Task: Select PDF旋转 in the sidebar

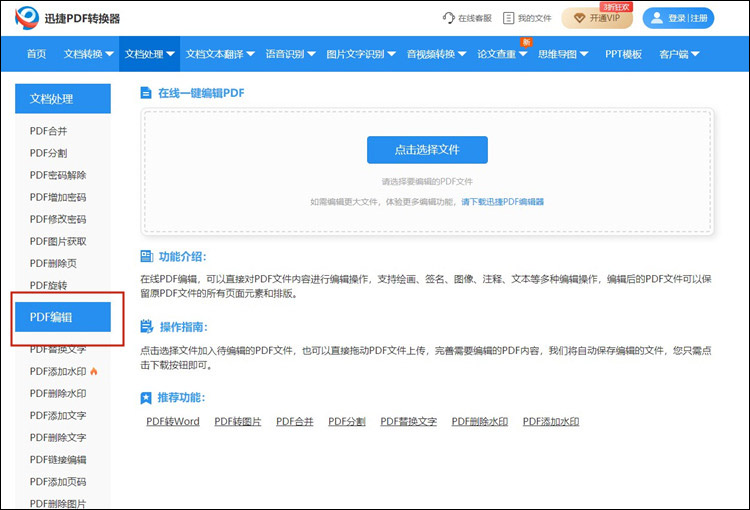Action: point(48,285)
